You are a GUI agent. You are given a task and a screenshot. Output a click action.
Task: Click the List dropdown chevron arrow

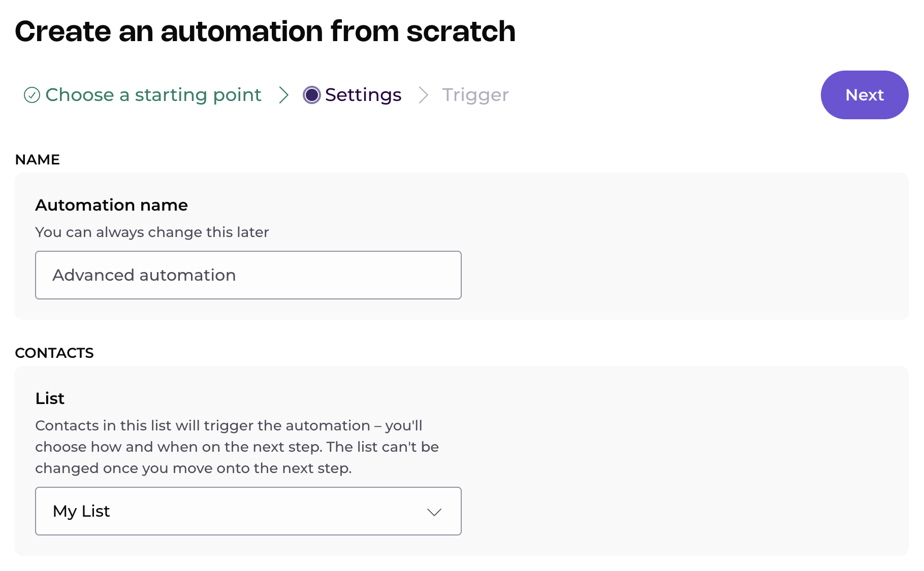[x=434, y=512]
